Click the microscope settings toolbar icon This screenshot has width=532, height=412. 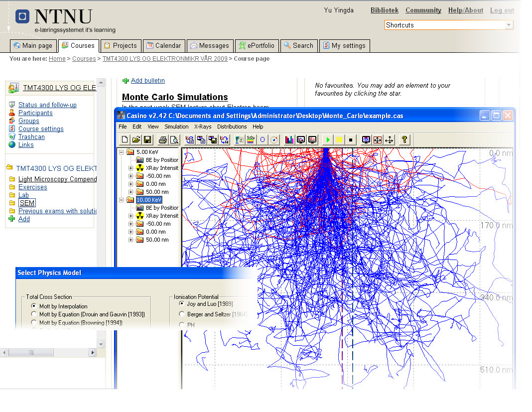pos(239,140)
